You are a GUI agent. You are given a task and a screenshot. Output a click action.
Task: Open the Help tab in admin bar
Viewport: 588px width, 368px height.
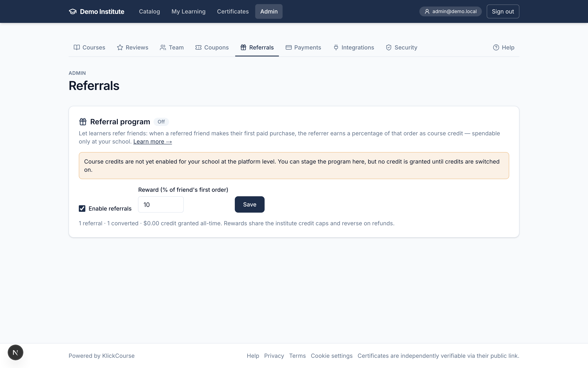(x=504, y=47)
